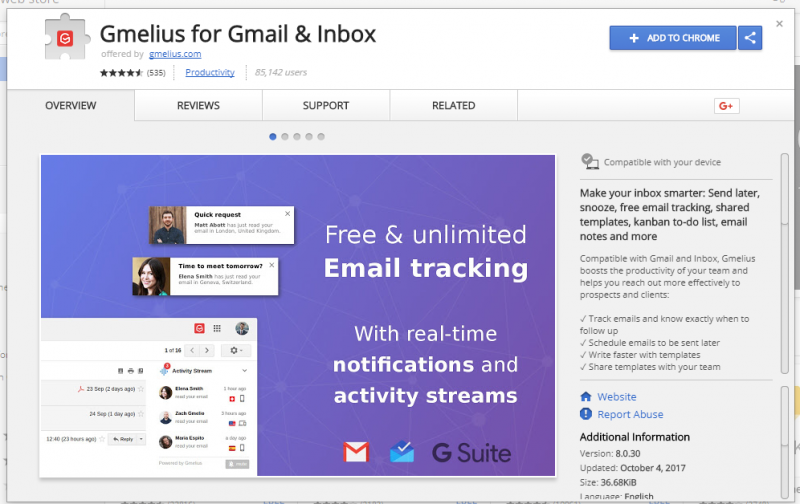Viewport: 800px width, 504px height.
Task: Click Size 36.68KiB text
Action: (x=608, y=482)
